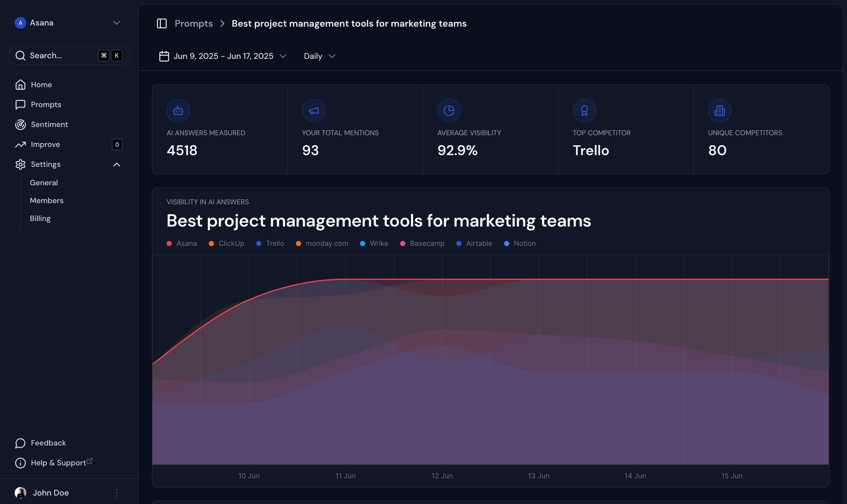The image size is (847, 504).
Task: Select Members under Settings
Action: click(x=47, y=200)
